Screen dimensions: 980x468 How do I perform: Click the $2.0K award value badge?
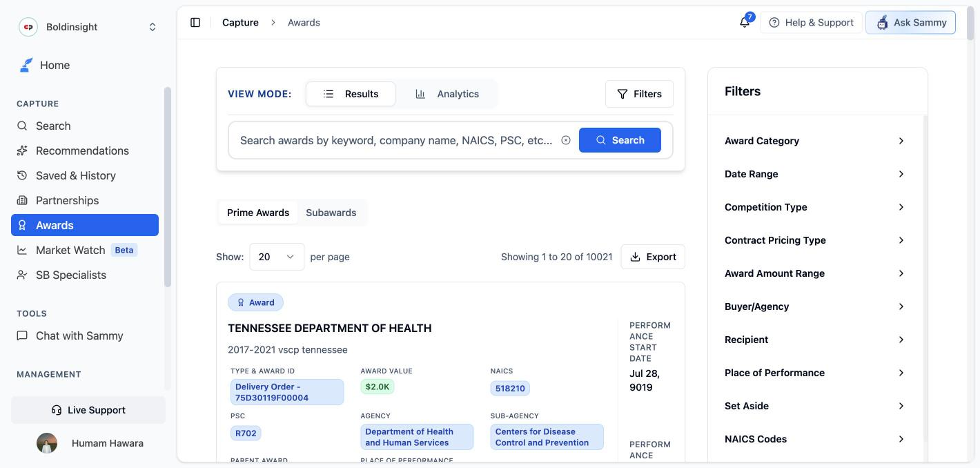[378, 387]
